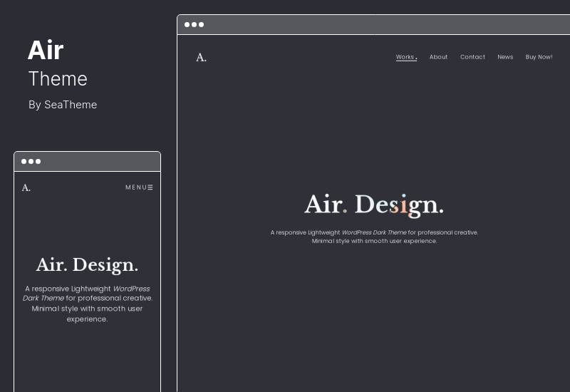Click the Theme subtitle text
The width and height of the screenshot is (570, 392).
point(58,79)
